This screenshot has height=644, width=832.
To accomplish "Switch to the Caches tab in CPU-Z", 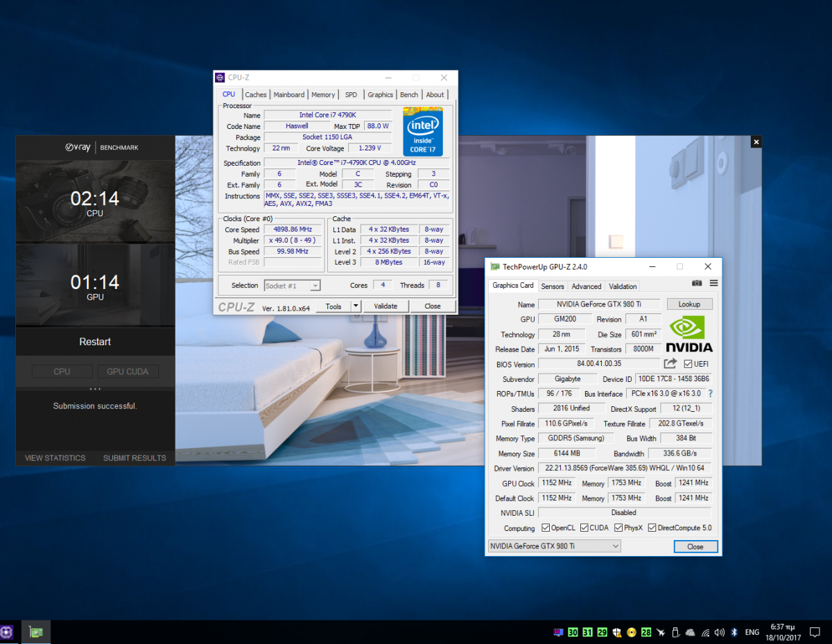I will [x=256, y=94].
